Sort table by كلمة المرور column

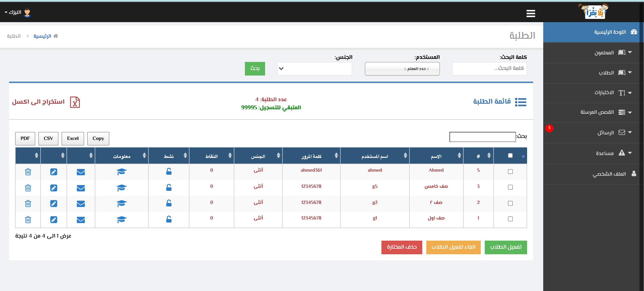click(x=311, y=156)
